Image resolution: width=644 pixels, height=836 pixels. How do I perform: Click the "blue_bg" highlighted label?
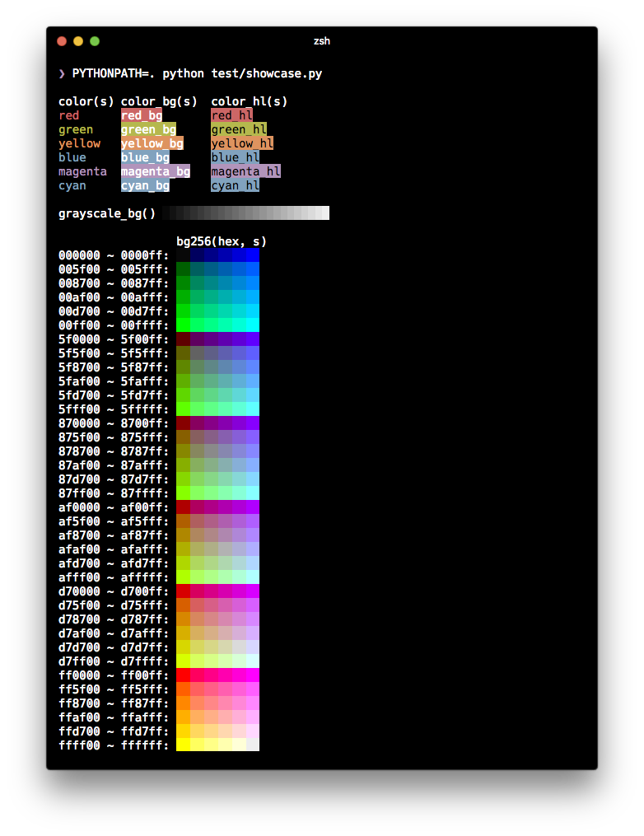coord(146,157)
